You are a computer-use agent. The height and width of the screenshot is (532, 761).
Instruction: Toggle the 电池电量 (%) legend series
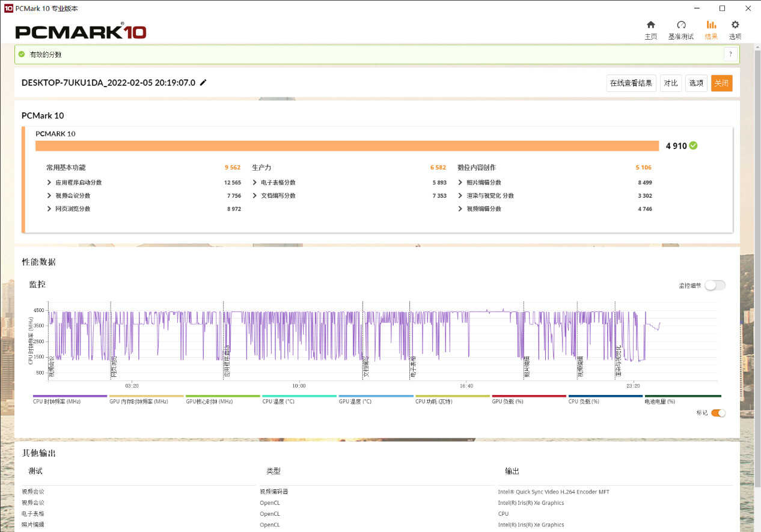(682, 399)
